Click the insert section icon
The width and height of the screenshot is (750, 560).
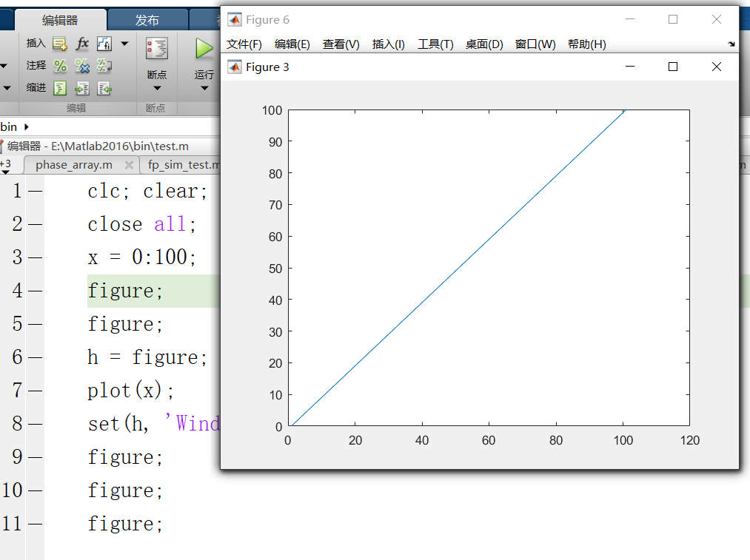(60, 44)
